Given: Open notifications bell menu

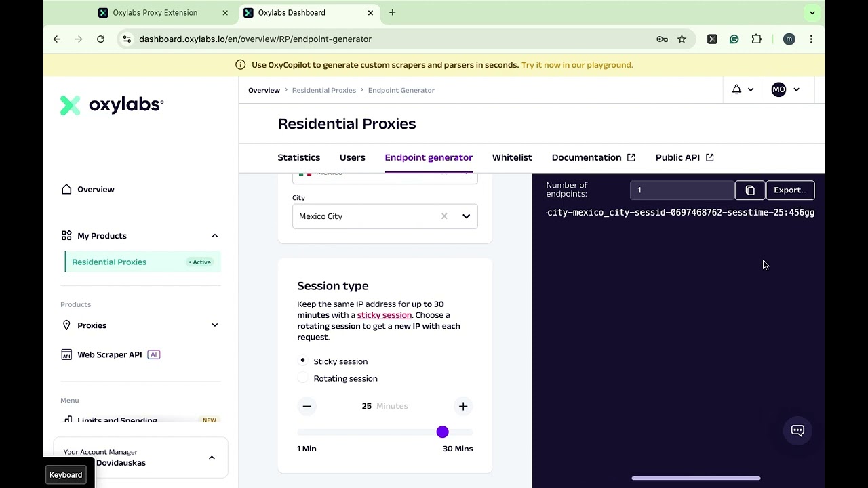Looking at the screenshot, I should click(x=736, y=89).
